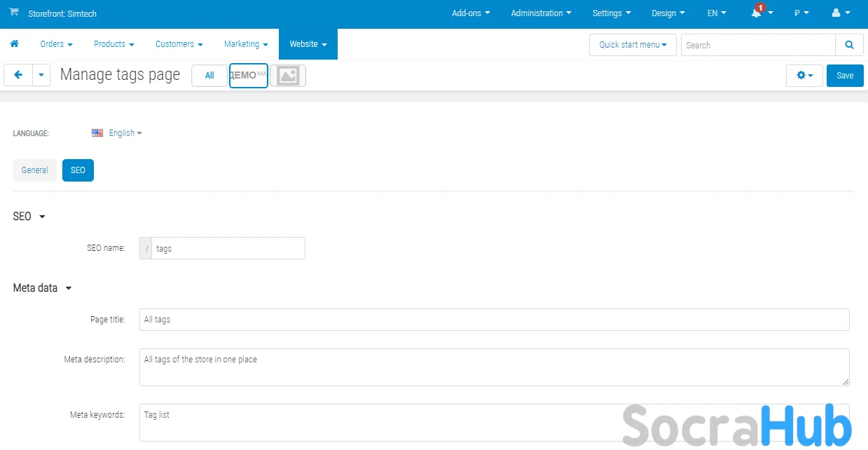Click the home icon in navigation bar
Screen dimensions: 868x450
(x=14, y=44)
